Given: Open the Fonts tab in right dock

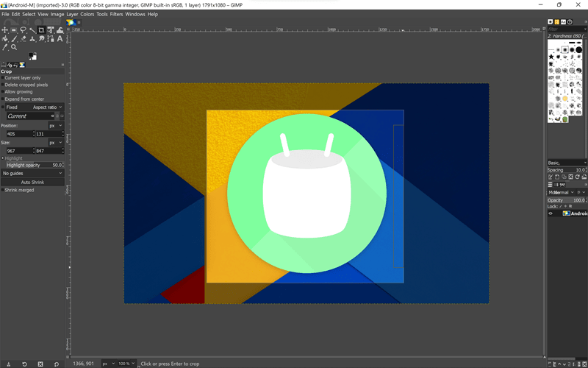Looking at the screenshot, I should (x=563, y=22).
